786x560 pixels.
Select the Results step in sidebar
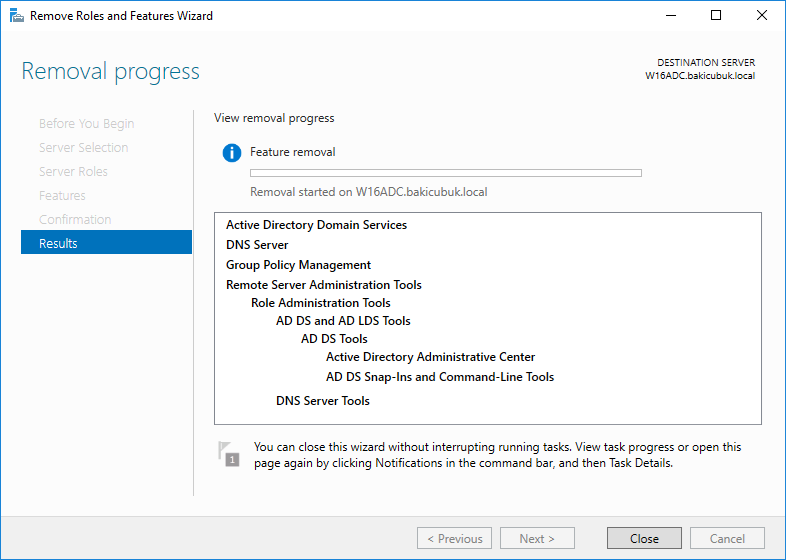click(x=106, y=243)
